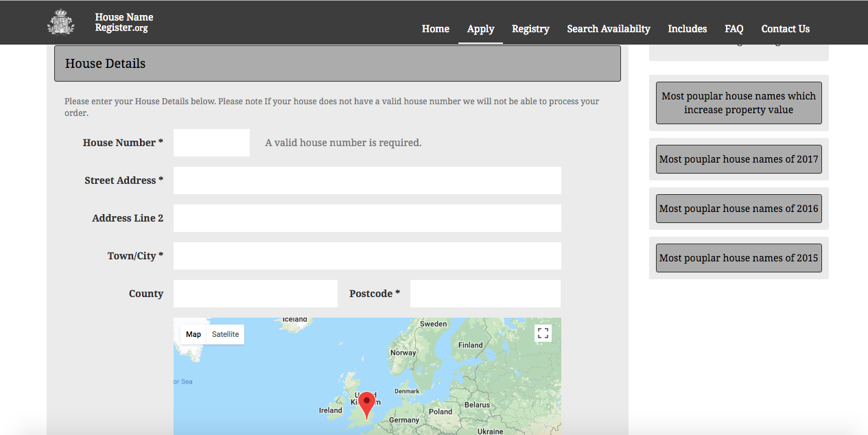
Task: Click the red location pin on map
Action: (367, 405)
